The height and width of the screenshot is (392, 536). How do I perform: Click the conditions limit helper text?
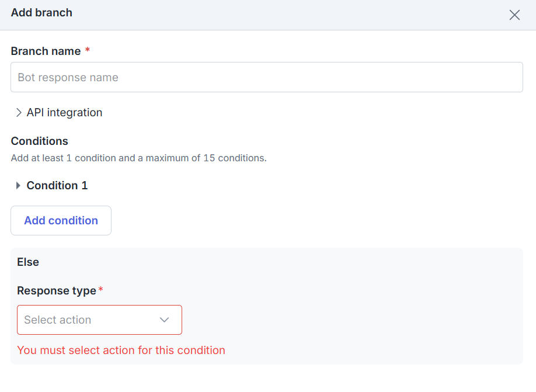pyautogui.click(x=139, y=158)
